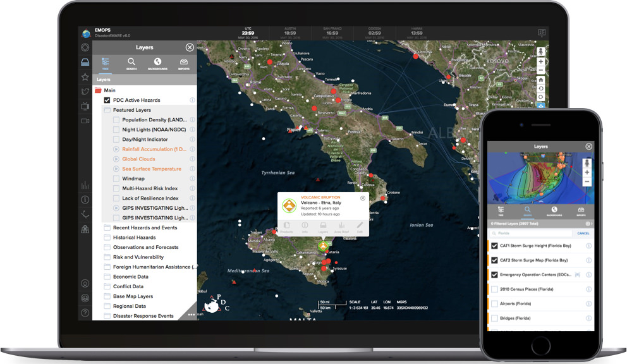Expand the Base Map Layers folder
The width and height of the screenshot is (627, 364).
coord(107,296)
